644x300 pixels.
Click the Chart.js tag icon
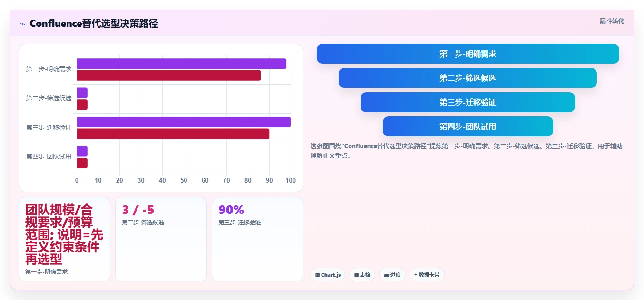tap(317, 275)
